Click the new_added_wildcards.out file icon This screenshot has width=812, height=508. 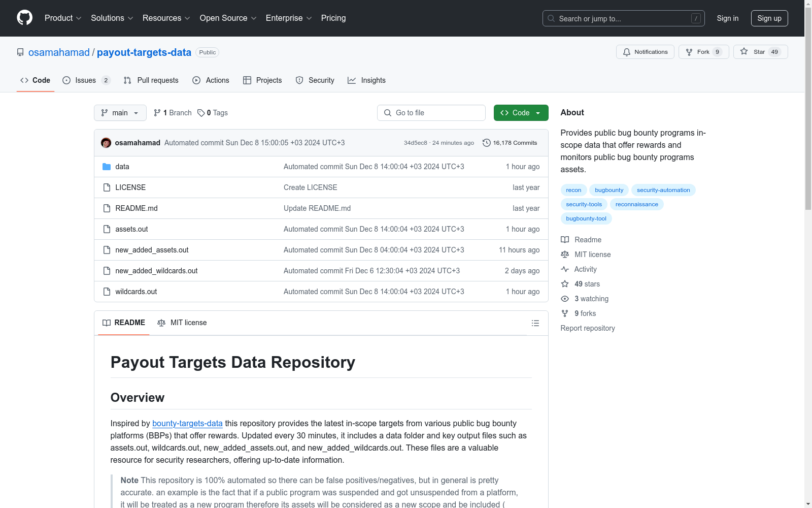[107, 271]
